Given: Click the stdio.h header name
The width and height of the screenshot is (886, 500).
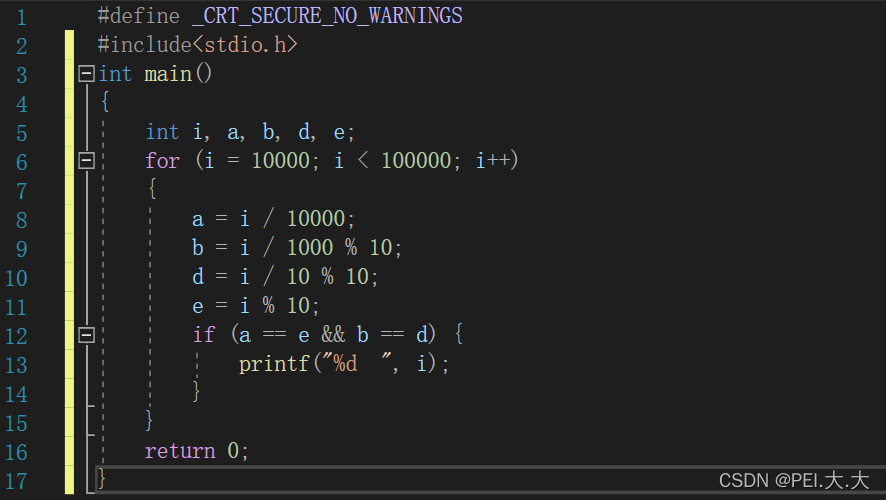Looking at the screenshot, I should [x=245, y=45].
